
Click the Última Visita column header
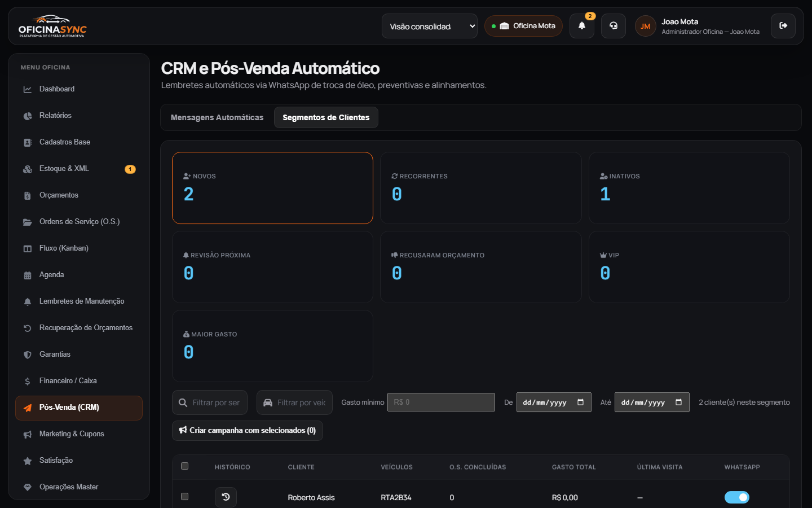pyautogui.click(x=660, y=467)
